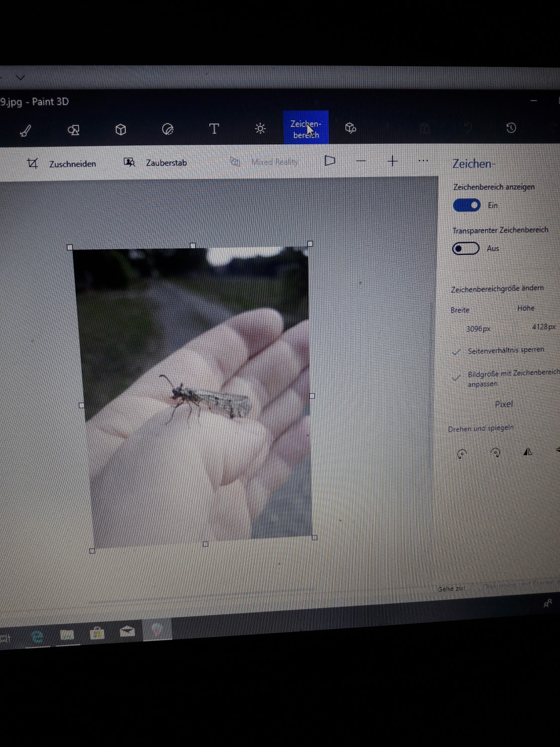Image resolution: width=560 pixels, height=747 pixels.
Task: Open the 3D library icon
Action: tap(350, 128)
